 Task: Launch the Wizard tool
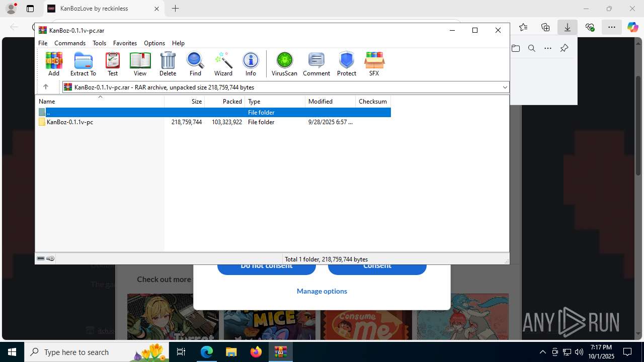point(223,64)
